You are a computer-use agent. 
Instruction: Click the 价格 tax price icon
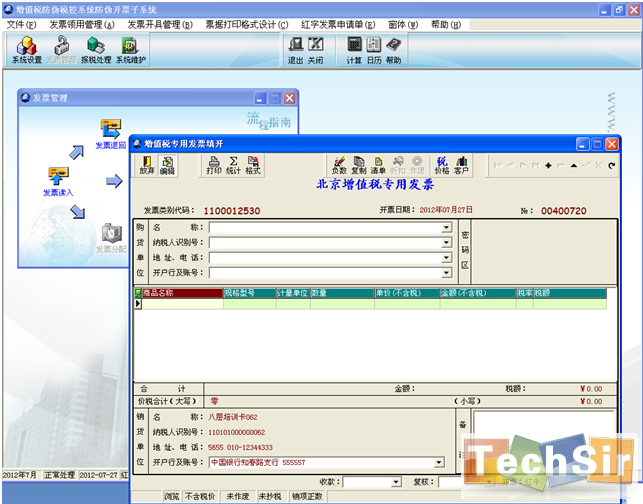(442, 165)
